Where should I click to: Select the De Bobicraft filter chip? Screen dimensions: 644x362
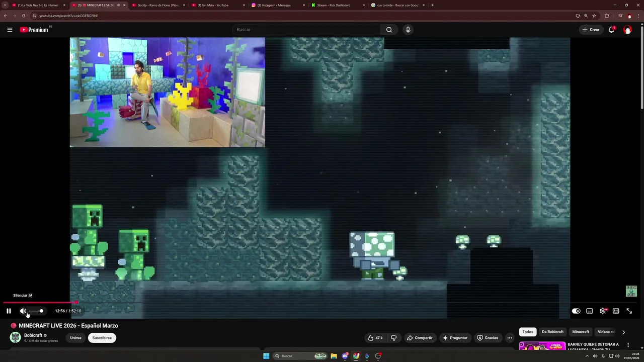point(552,332)
